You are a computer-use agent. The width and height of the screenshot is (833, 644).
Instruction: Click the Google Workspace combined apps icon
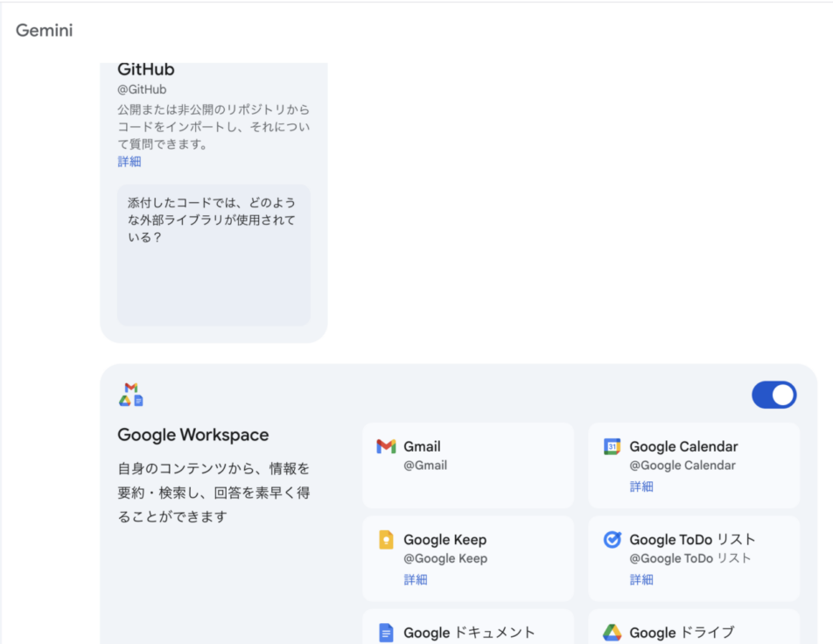(130, 395)
